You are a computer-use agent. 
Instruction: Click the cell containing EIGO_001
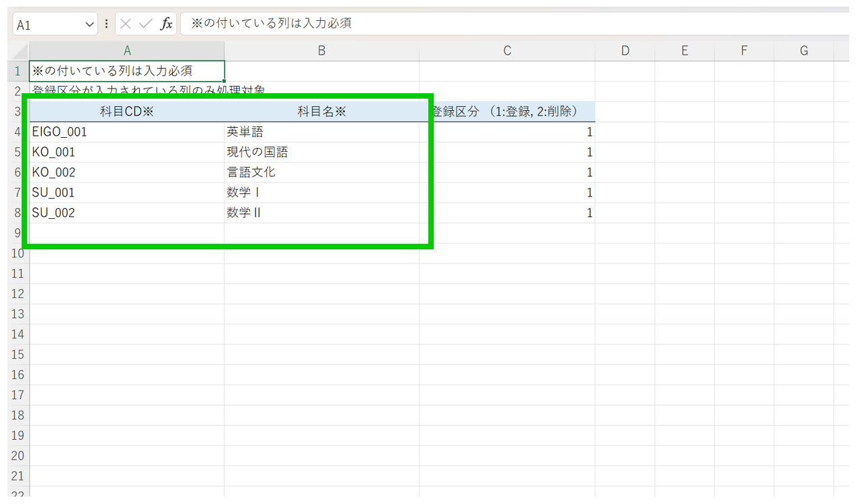[x=127, y=132]
